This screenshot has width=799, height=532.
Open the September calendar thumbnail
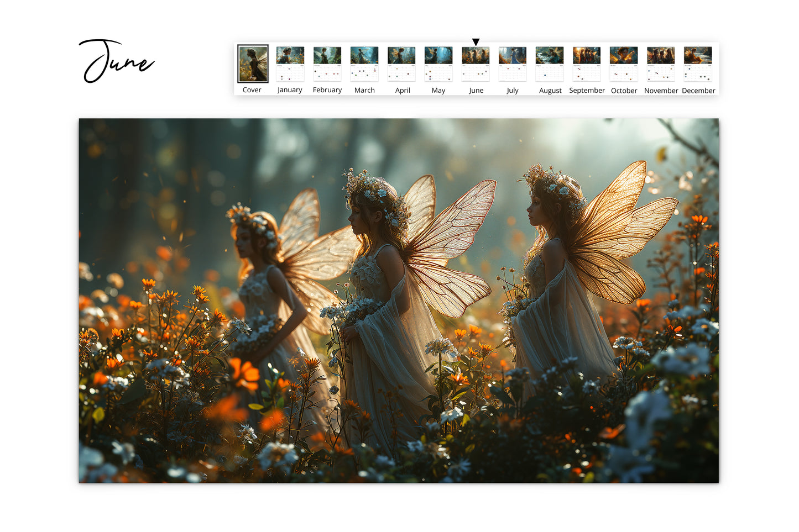point(587,64)
